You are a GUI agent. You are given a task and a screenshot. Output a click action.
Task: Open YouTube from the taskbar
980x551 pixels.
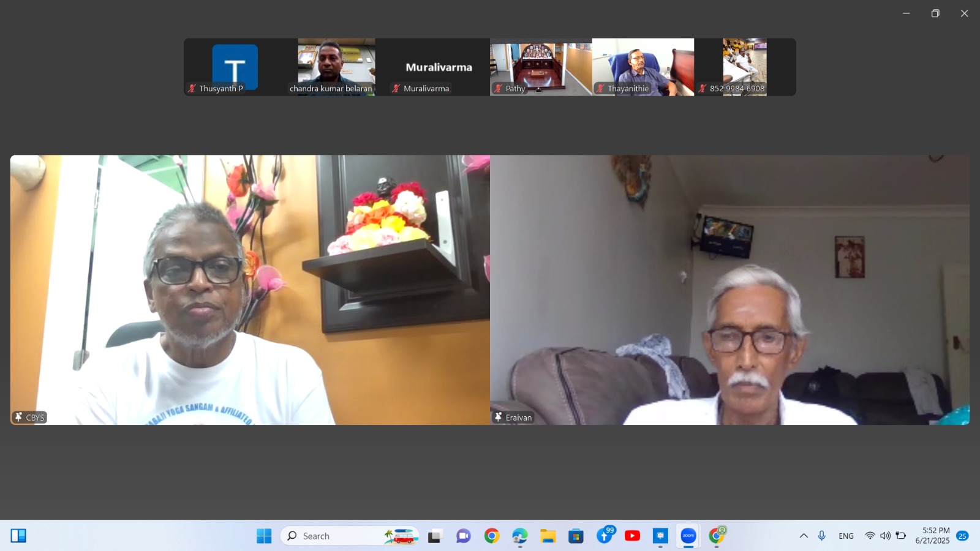(x=632, y=536)
